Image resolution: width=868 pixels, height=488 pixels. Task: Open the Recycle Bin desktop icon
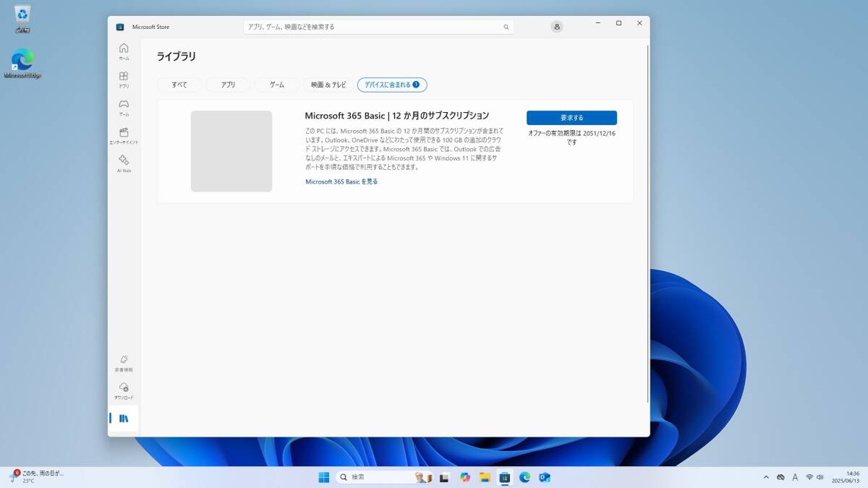pyautogui.click(x=22, y=19)
